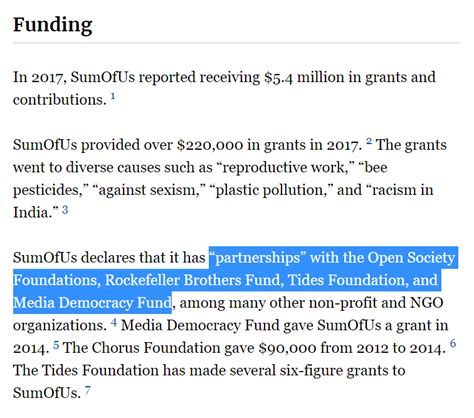The image size is (474, 418).
Task: Click the words "Chorus Foundation"
Action: click(x=155, y=348)
